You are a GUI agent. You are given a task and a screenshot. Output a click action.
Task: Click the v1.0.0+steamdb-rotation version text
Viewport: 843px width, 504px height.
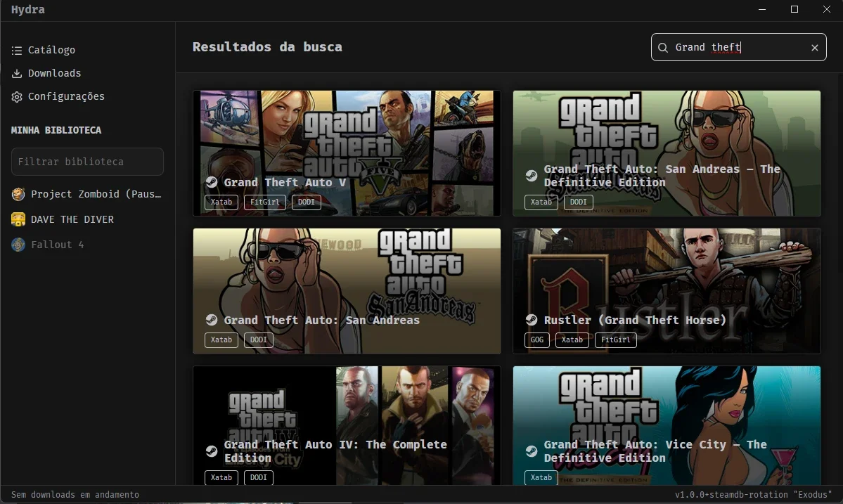pyautogui.click(x=753, y=494)
